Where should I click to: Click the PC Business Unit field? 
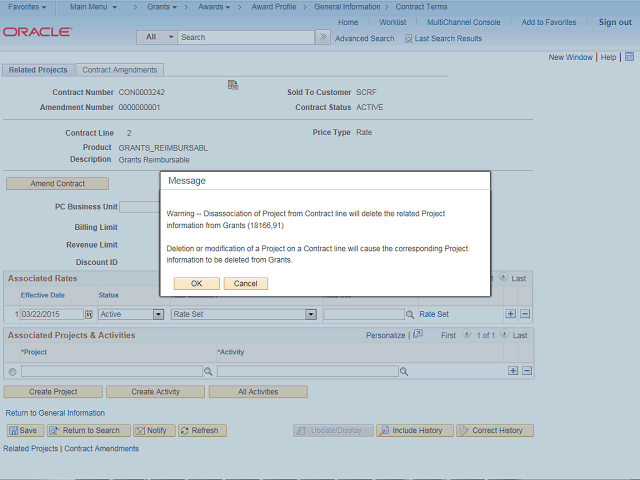[x=140, y=207]
